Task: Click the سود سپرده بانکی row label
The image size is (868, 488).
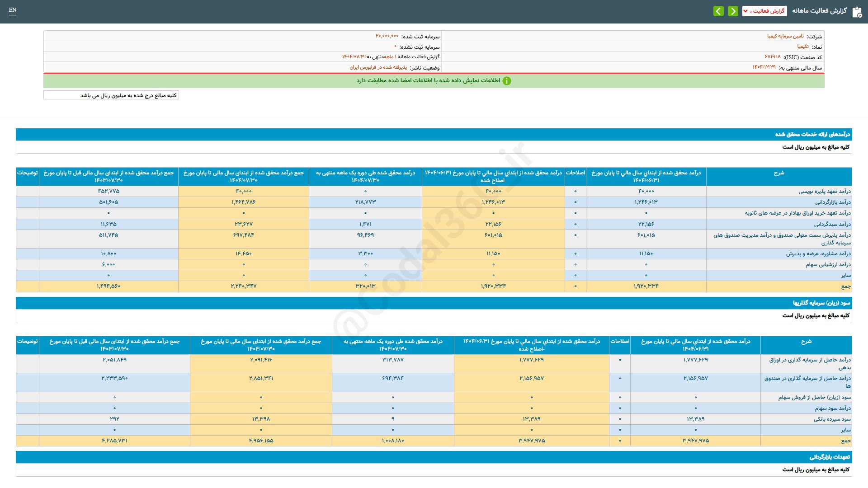Action: point(832,419)
